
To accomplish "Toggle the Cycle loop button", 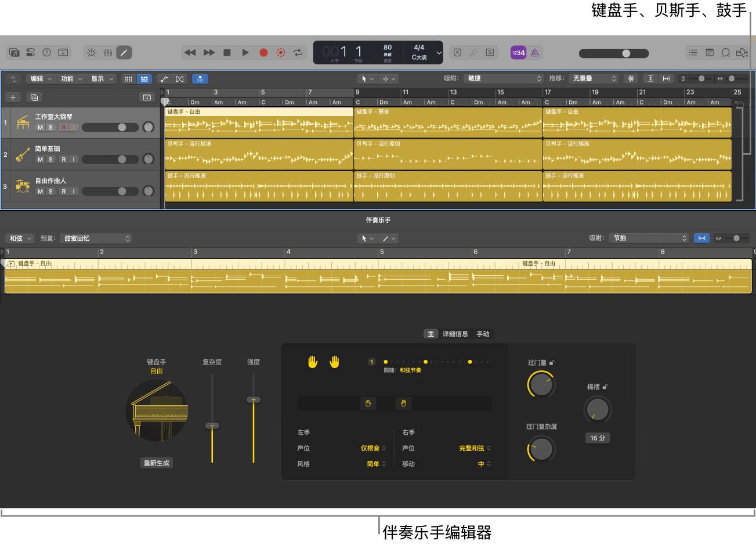I will coord(298,52).
